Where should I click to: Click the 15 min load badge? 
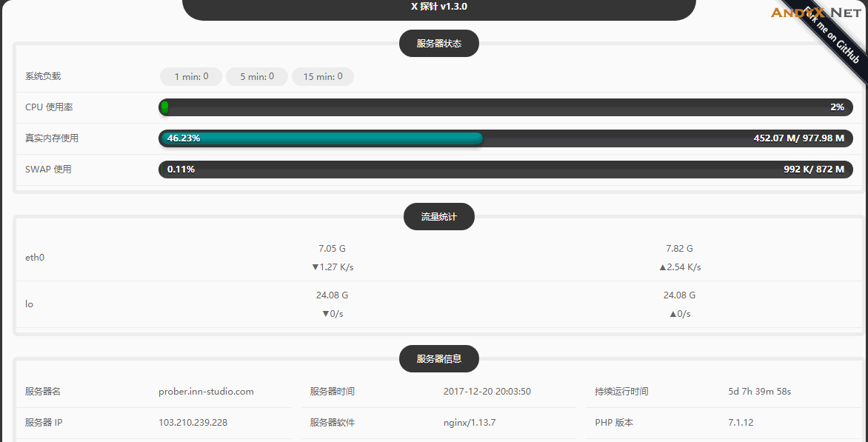click(322, 76)
